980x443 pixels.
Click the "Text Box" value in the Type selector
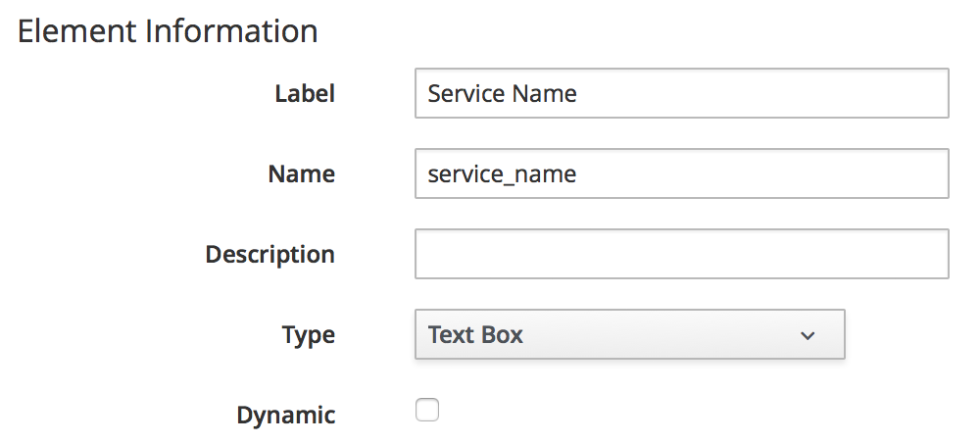[x=475, y=335]
